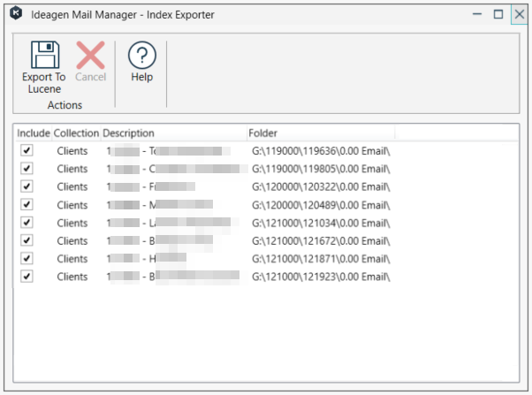
Task: Click the Ideagen app icon in title bar
Action: pyautogui.click(x=15, y=14)
